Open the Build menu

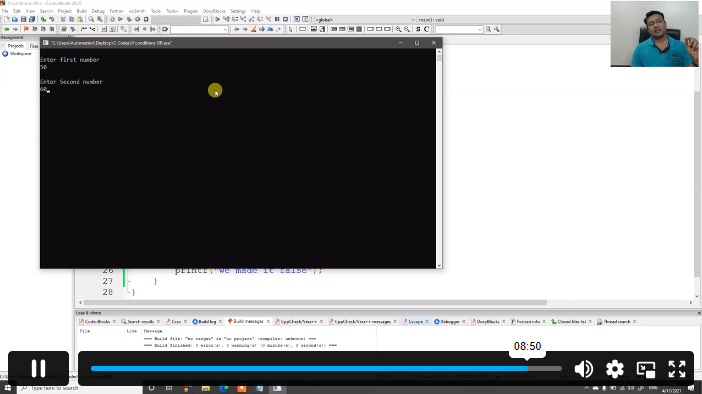click(x=81, y=11)
